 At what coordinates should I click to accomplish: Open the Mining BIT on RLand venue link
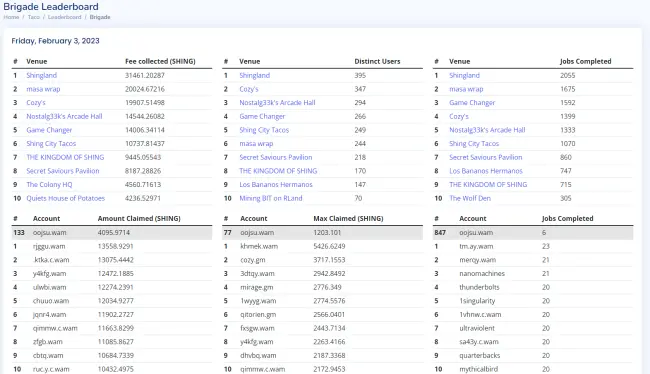click(x=271, y=199)
